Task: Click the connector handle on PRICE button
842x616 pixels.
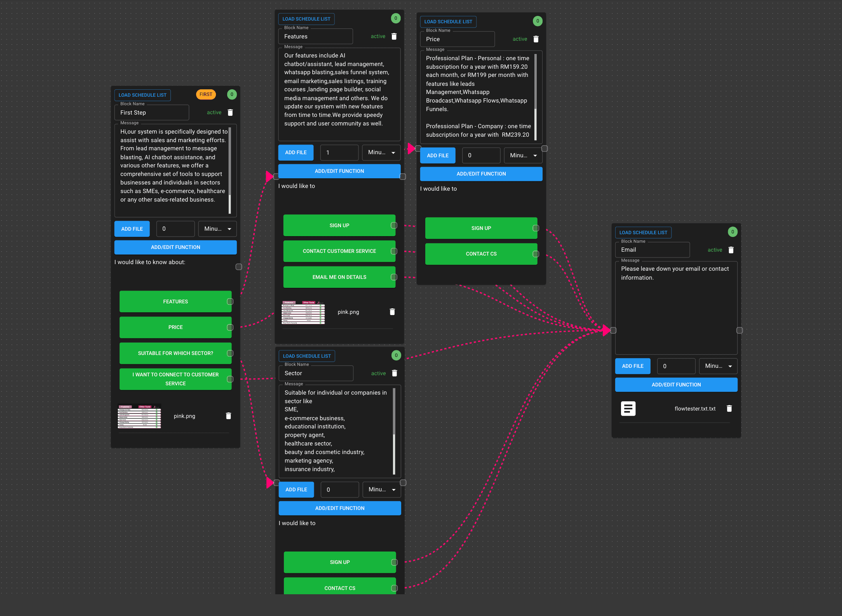Action: [x=230, y=327]
